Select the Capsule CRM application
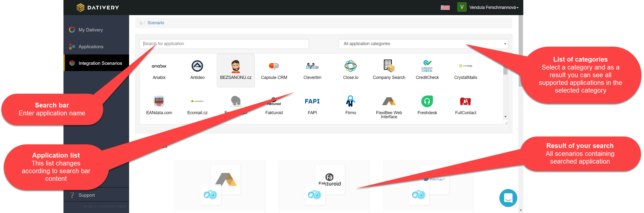 pyautogui.click(x=274, y=71)
